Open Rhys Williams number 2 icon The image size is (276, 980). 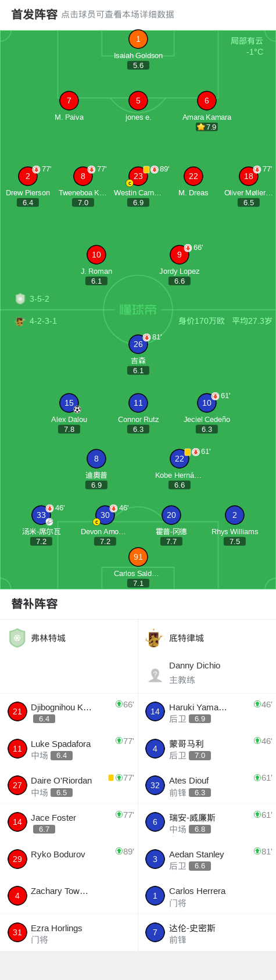coord(235,515)
